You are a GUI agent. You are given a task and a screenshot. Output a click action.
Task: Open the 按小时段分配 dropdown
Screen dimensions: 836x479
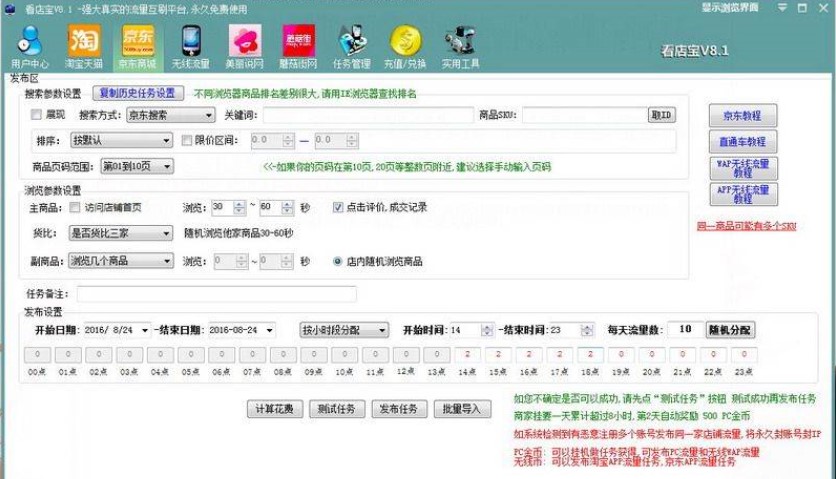tap(344, 330)
